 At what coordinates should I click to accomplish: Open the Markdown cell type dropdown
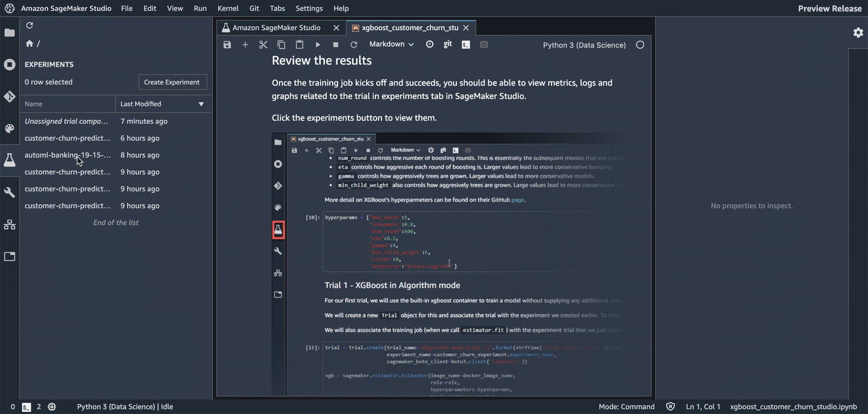tap(392, 44)
